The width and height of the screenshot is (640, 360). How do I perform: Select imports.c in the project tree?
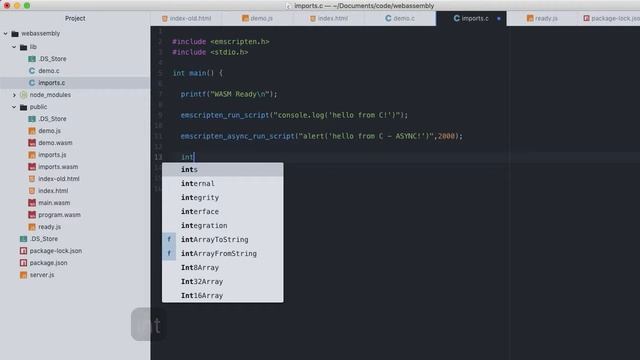coord(51,83)
